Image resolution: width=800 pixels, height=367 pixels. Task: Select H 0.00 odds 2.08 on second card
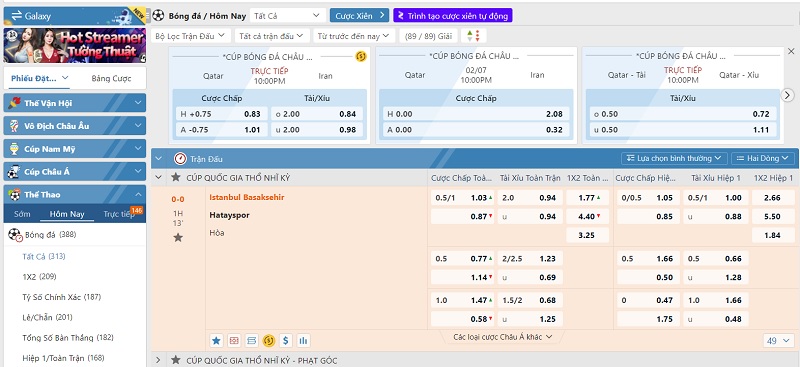tap(476, 114)
